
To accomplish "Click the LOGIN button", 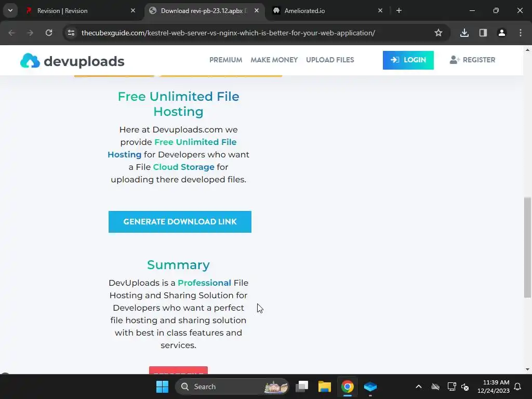I will (408, 60).
